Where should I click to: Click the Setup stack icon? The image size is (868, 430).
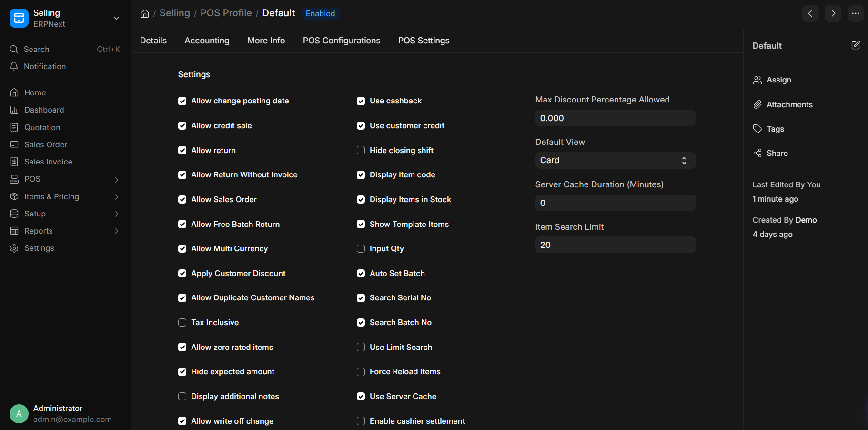(x=14, y=214)
